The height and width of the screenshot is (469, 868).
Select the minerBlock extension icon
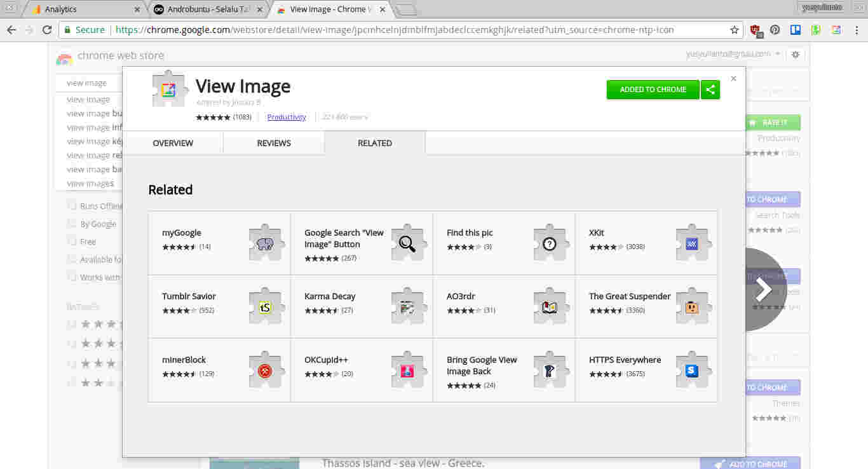click(x=265, y=370)
